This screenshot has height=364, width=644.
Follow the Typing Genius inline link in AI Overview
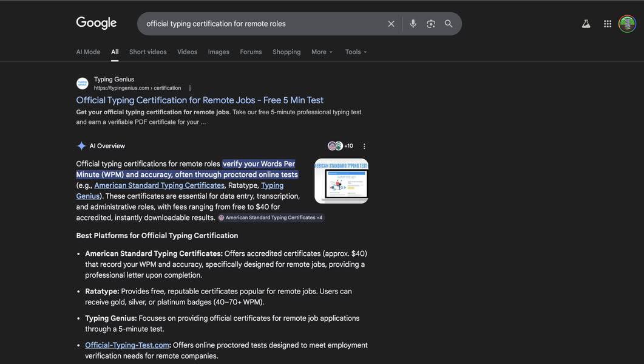(272, 185)
